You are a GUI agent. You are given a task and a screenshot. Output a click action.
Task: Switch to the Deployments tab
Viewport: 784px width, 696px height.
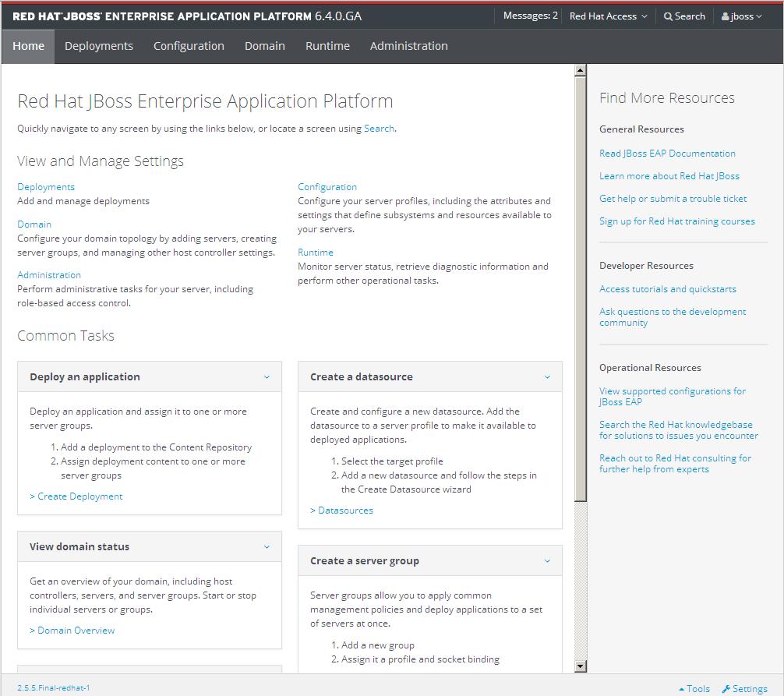click(98, 46)
